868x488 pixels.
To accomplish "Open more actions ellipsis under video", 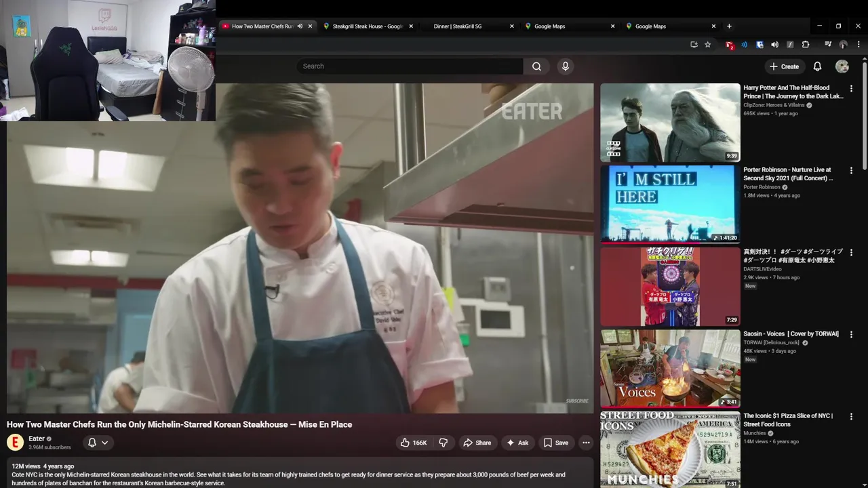I will coord(586,443).
